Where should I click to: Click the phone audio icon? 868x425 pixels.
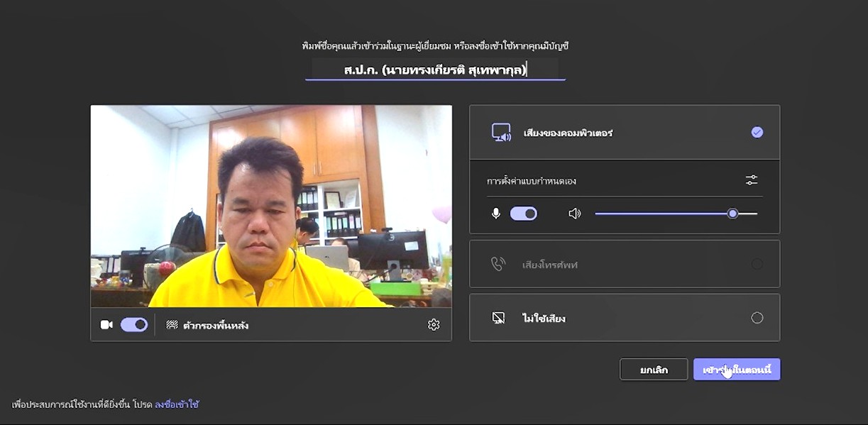coord(498,264)
